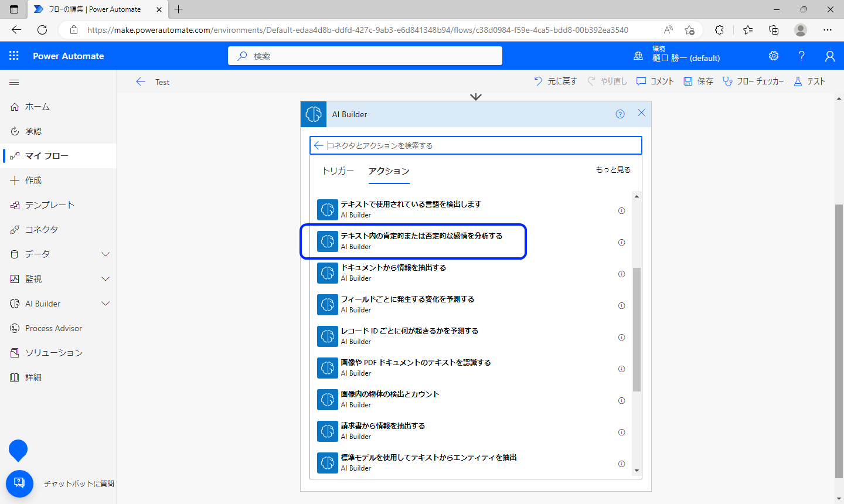Image resolution: width=844 pixels, height=504 pixels.
Task: Switch to the アクション tab
Action: coord(389,171)
